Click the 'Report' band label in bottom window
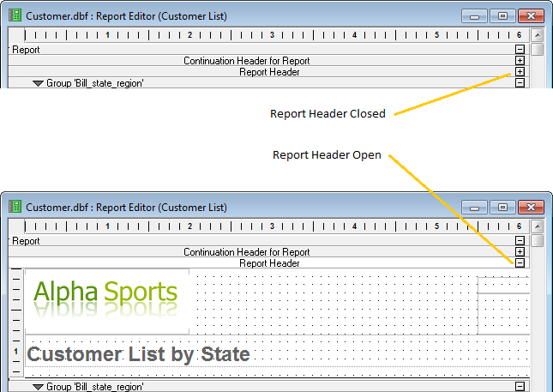 coord(26,241)
